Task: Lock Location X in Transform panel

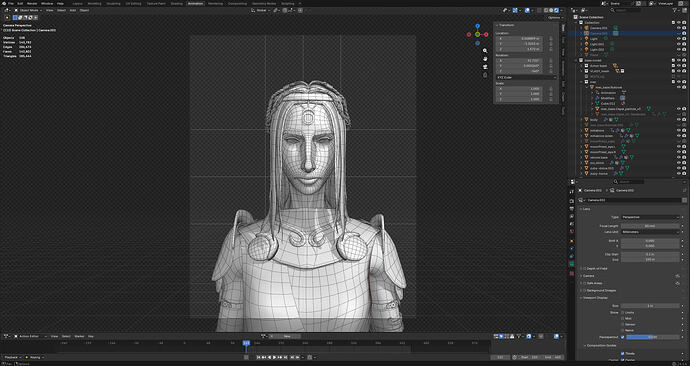Action: click(x=551, y=38)
